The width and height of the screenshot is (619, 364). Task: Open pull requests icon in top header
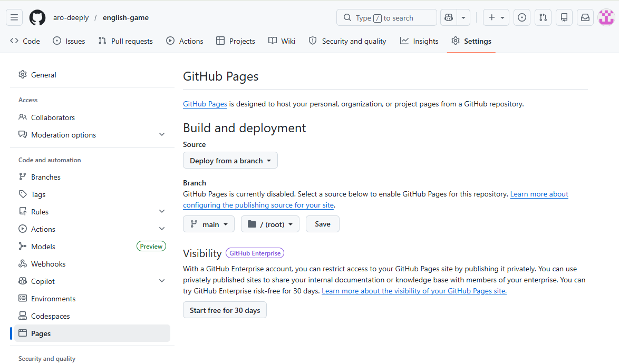543,17
